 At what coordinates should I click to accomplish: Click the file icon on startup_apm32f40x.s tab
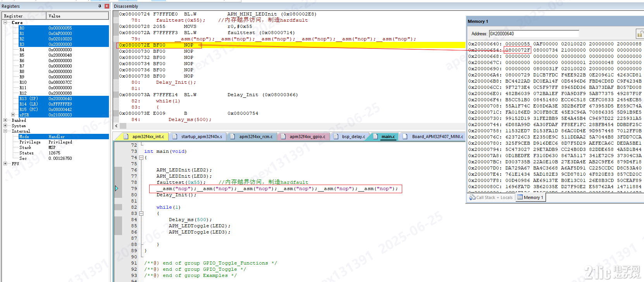pyautogui.click(x=175, y=137)
